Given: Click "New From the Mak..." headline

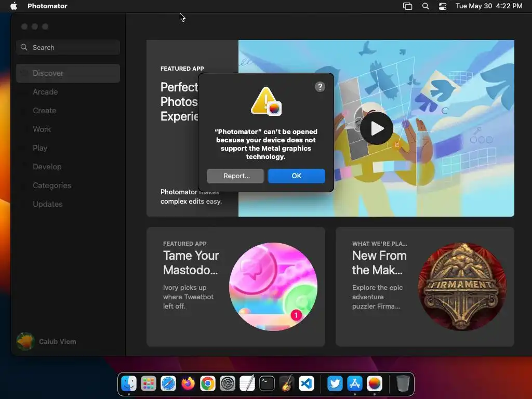Looking at the screenshot, I should pos(379,262).
